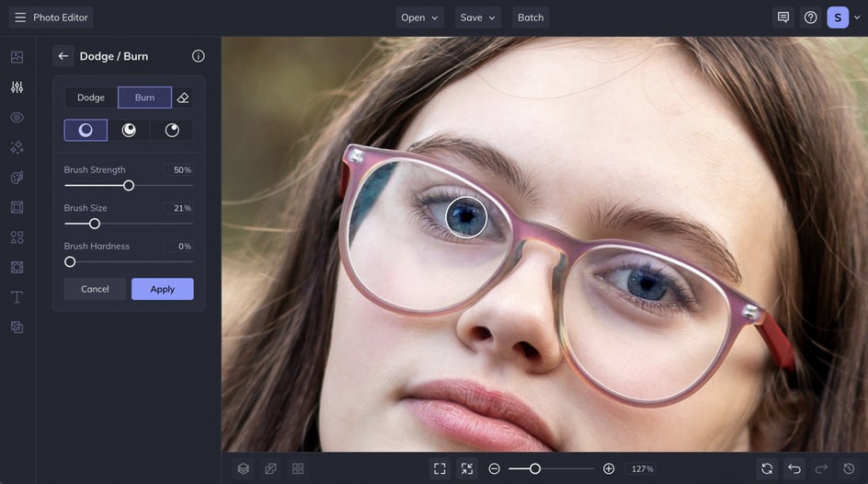868x484 pixels.
Task: Adjust the Brush Strength slider handle
Action: [x=129, y=186]
